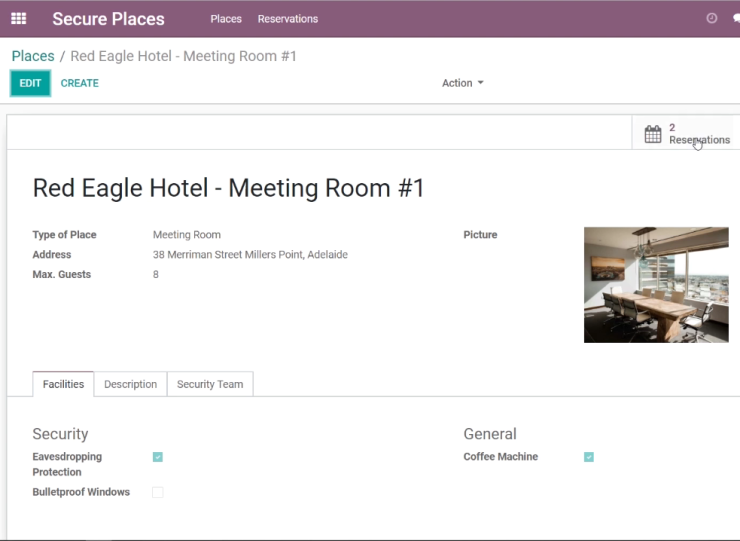Click the 'Bulletproof Windows' label
Viewport: 740px width, 541px height.
[x=81, y=492]
